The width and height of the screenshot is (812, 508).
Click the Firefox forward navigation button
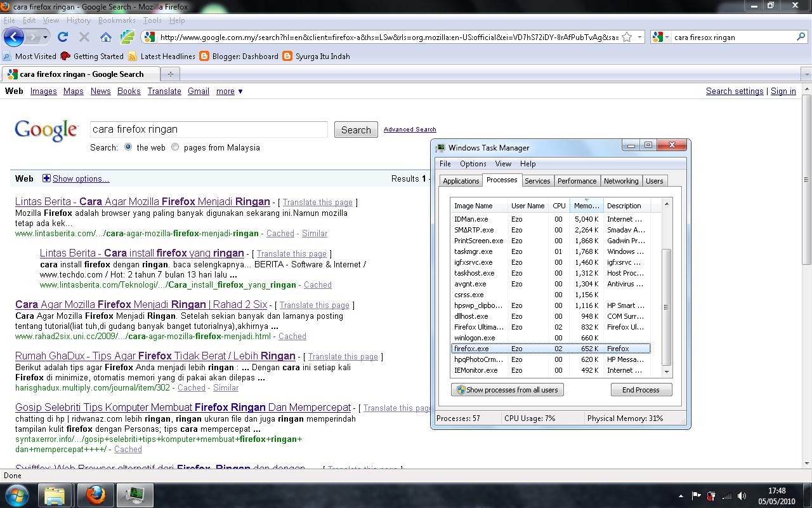coord(32,37)
